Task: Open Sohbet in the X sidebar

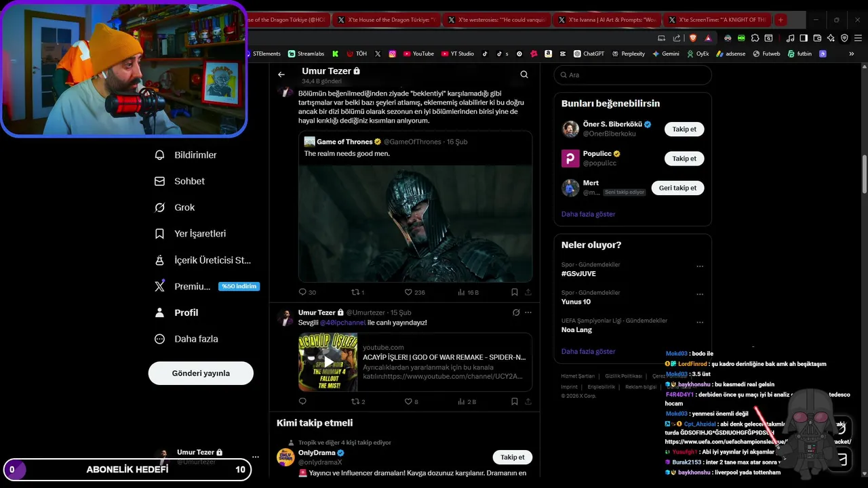Action: [180, 182]
